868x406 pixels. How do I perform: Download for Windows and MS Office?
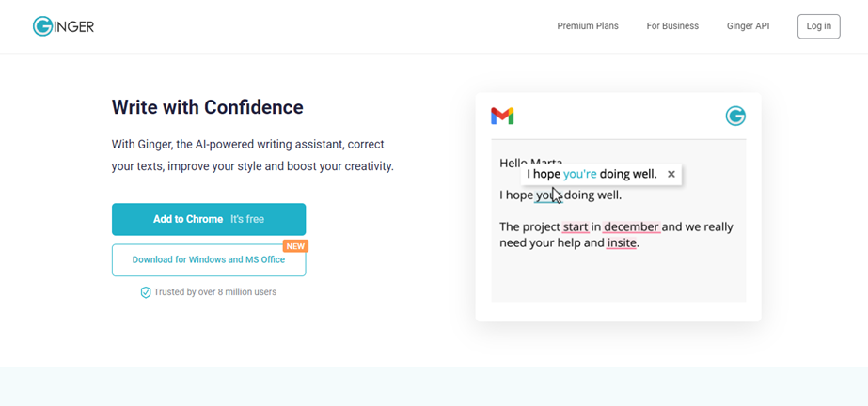209,260
